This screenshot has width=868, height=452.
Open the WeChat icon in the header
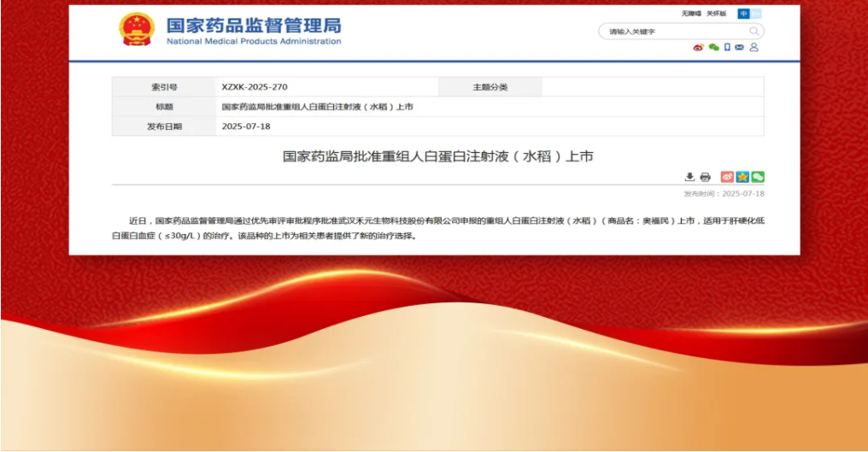pos(713,48)
